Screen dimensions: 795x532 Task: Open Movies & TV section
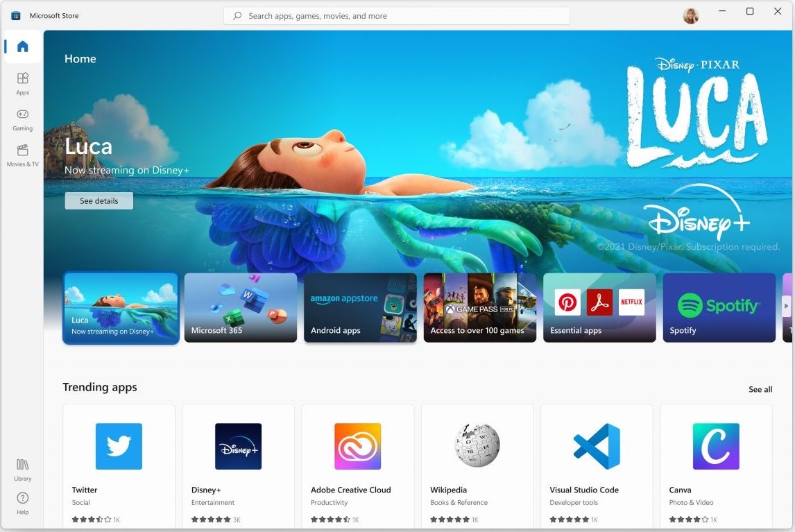(22, 155)
